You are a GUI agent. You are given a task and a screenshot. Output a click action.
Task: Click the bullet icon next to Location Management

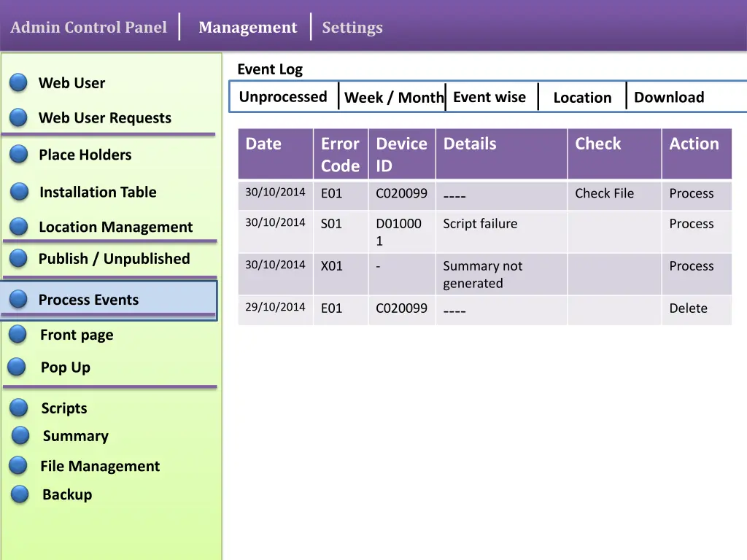(19, 227)
